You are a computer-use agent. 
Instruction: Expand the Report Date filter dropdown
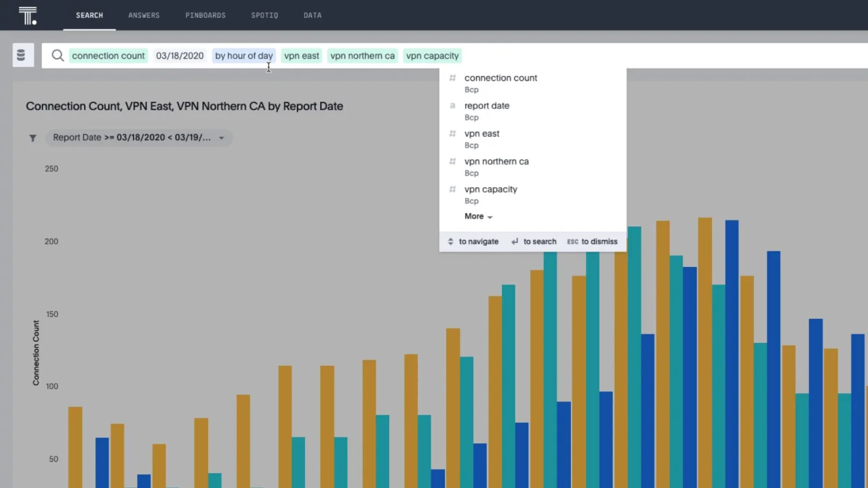point(221,138)
